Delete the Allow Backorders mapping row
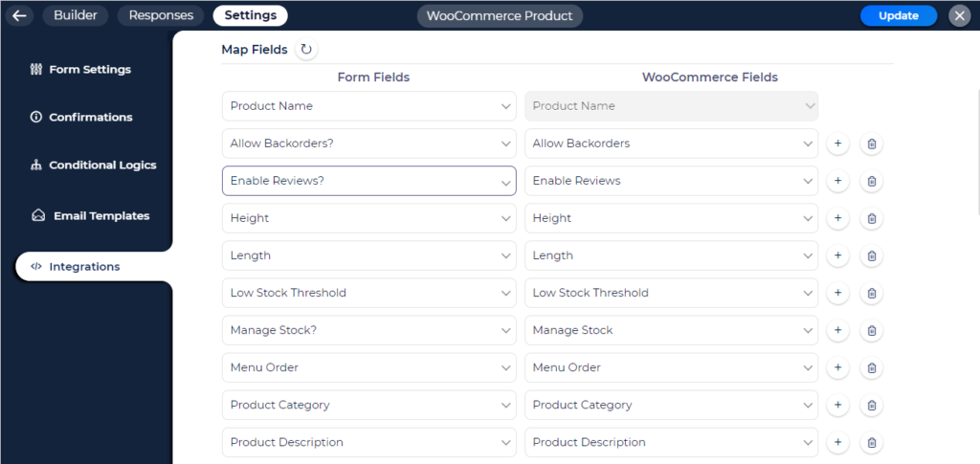Viewport: 980px width, 464px height. click(871, 144)
